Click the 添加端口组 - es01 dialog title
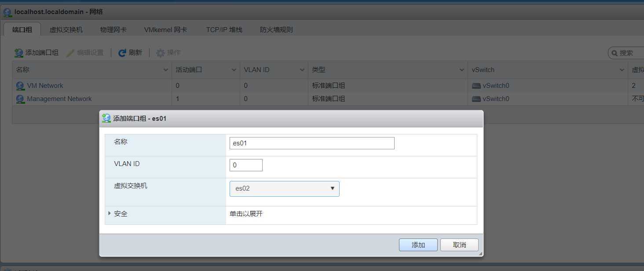This screenshot has height=271, width=644. (140, 119)
